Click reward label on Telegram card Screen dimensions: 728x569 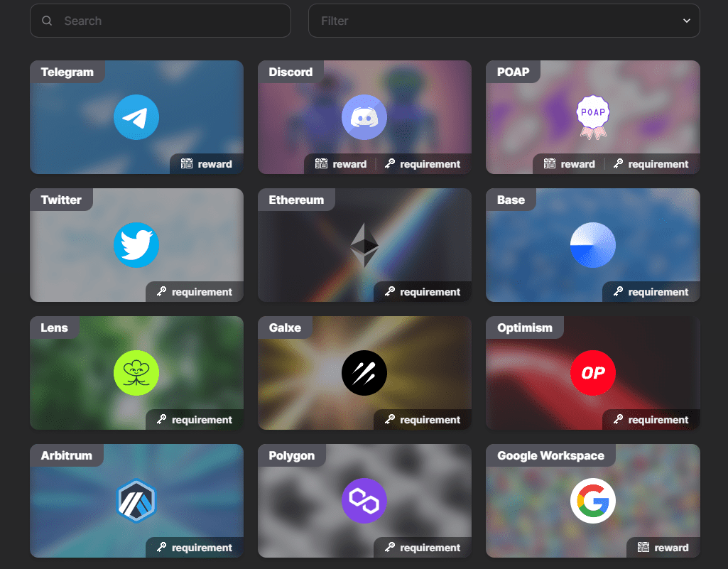coord(215,164)
